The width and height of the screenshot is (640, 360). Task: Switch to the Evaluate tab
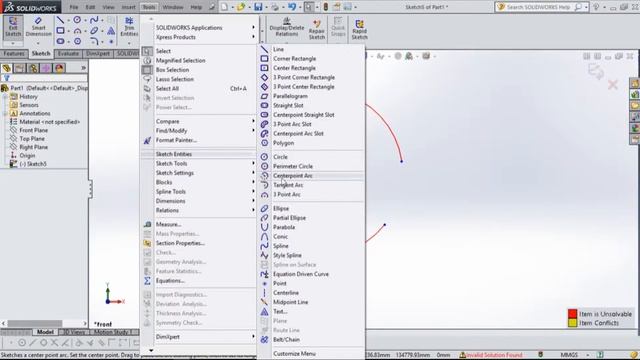(x=68, y=53)
